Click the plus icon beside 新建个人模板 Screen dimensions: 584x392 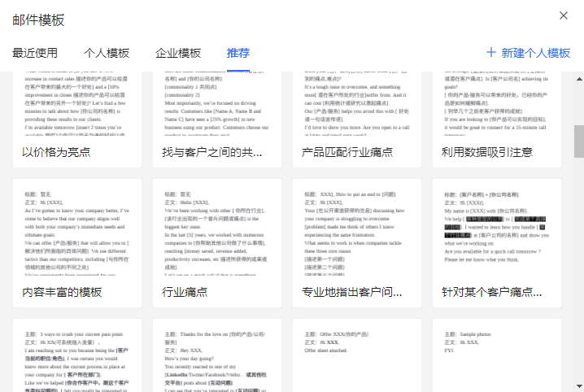click(x=491, y=53)
